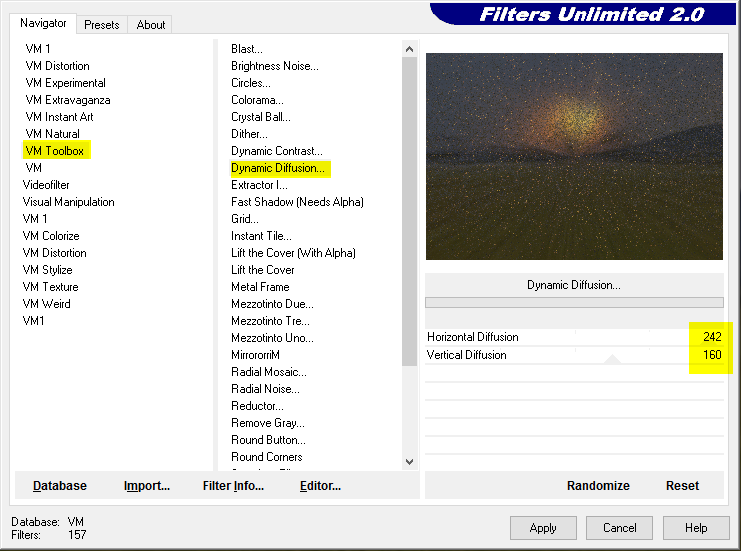This screenshot has height=551, width=741.
Task: Switch to the Presets tab
Action: [102, 25]
